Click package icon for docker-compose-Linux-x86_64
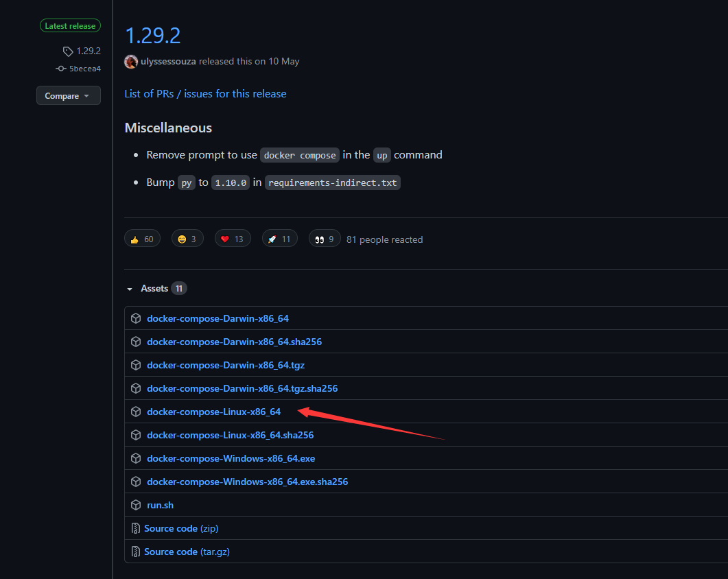This screenshot has height=579, width=728. [136, 412]
